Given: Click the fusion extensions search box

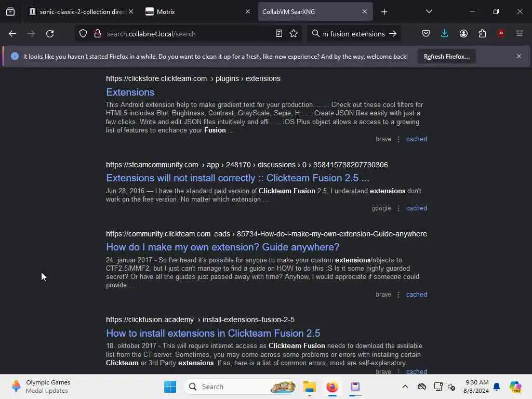Looking at the screenshot, I should [353, 34].
